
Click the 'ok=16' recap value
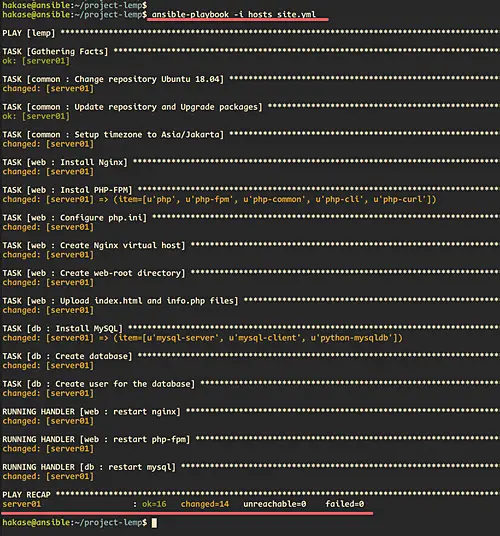point(154,504)
